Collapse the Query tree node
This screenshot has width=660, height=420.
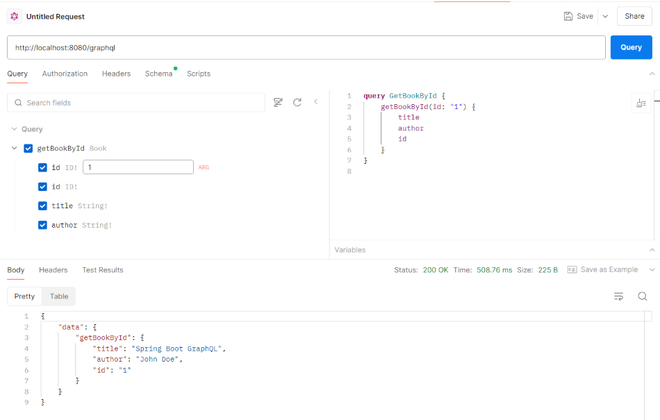click(x=14, y=129)
